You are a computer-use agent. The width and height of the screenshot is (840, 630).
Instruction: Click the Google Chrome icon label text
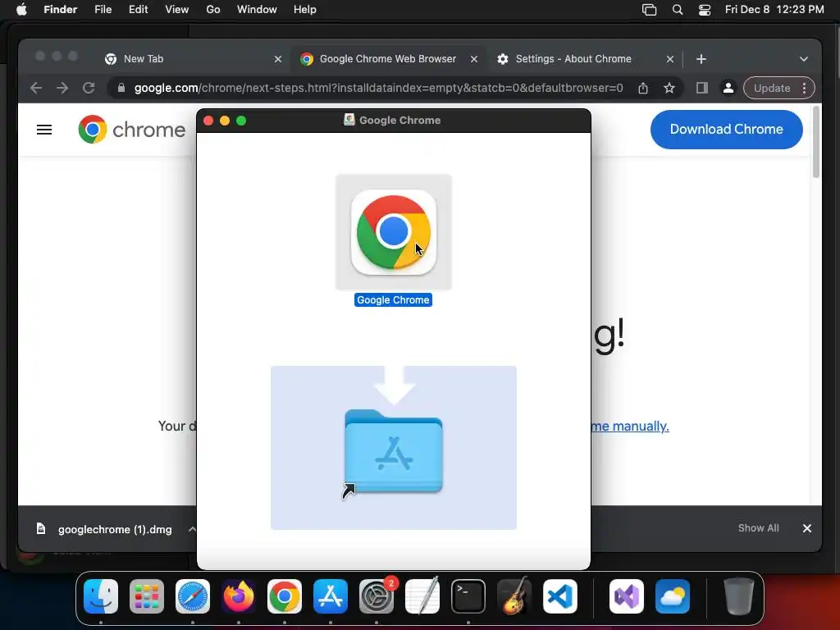tap(393, 300)
